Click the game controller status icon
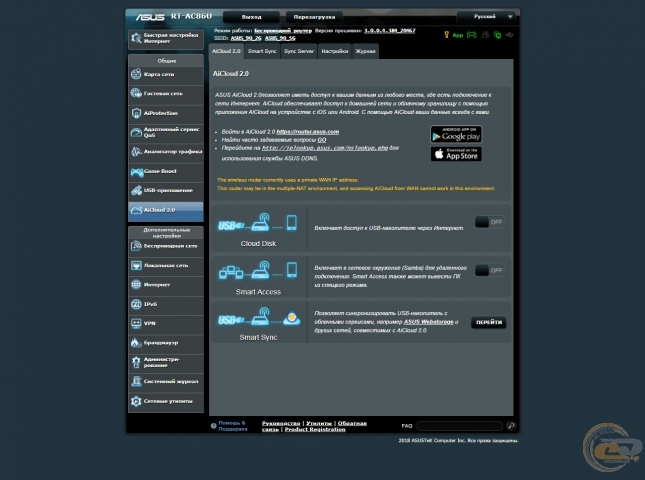 point(471,35)
